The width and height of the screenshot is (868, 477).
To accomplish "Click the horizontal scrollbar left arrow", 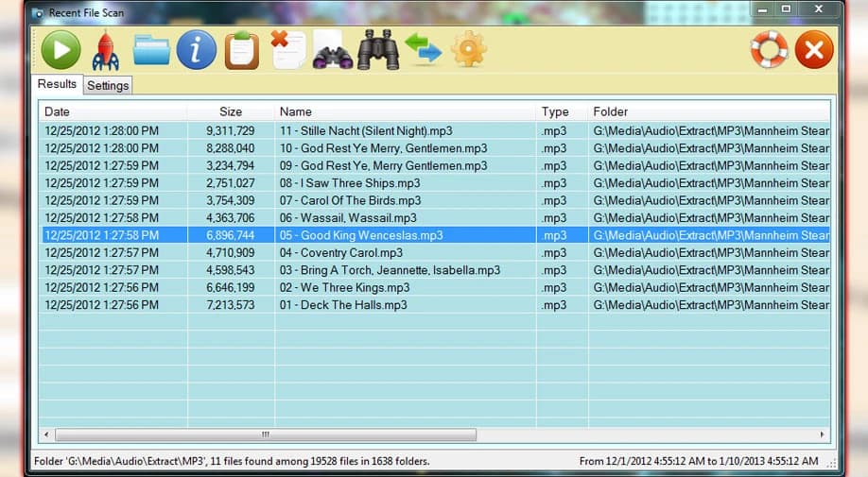I will coord(46,434).
